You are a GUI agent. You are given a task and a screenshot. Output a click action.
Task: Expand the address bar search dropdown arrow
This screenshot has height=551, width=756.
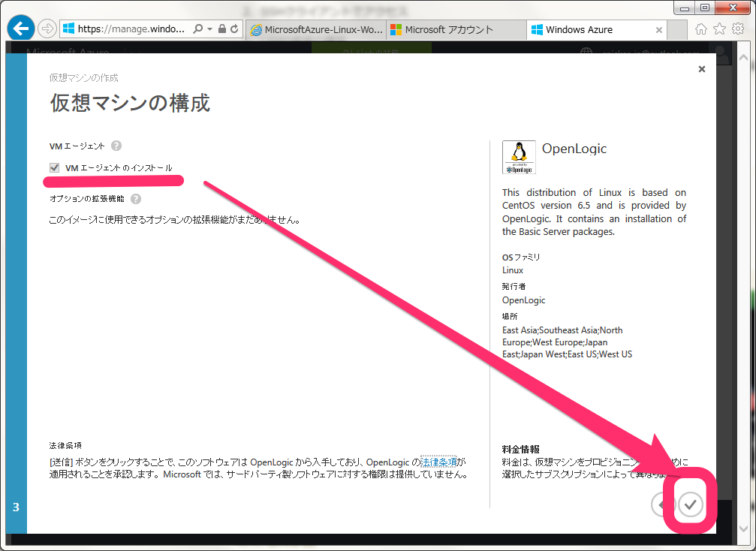209,29
